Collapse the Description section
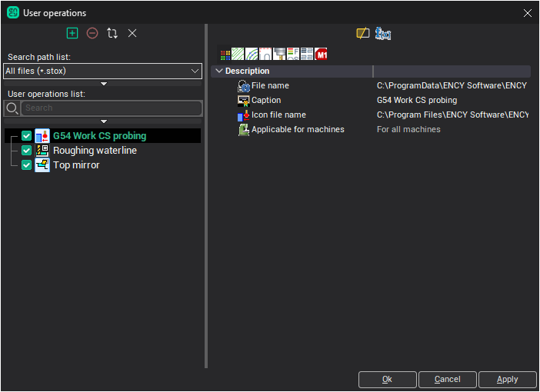Viewport: 540px width, 392px height. pos(219,71)
